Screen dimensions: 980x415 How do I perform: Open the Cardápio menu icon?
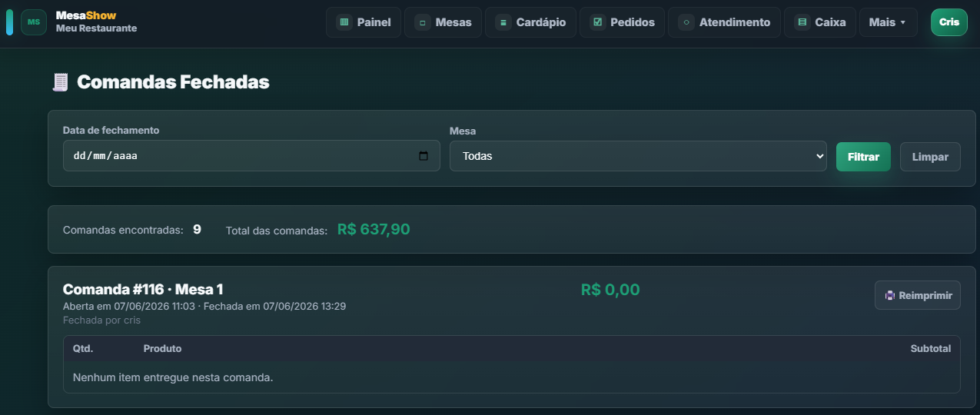(503, 22)
